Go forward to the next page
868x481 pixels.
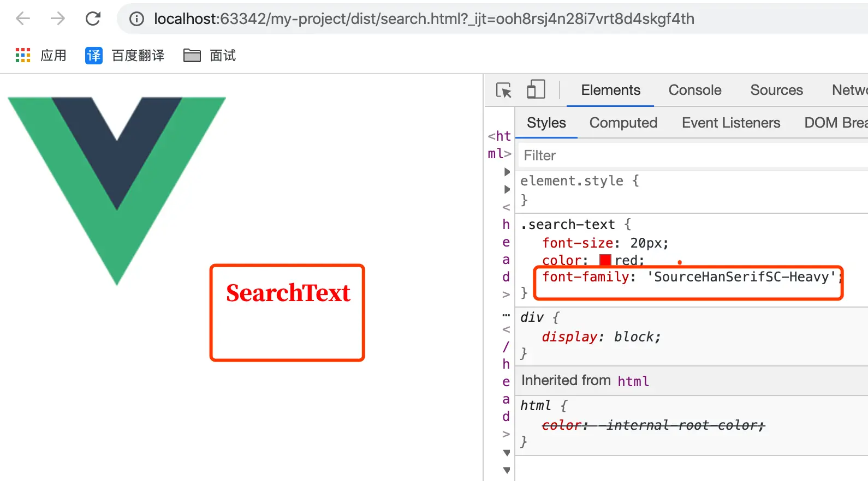(58, 19)
